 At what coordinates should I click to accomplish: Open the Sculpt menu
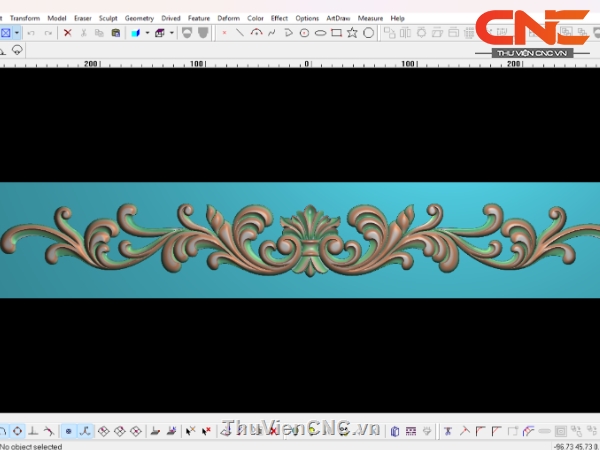(108, 18)
